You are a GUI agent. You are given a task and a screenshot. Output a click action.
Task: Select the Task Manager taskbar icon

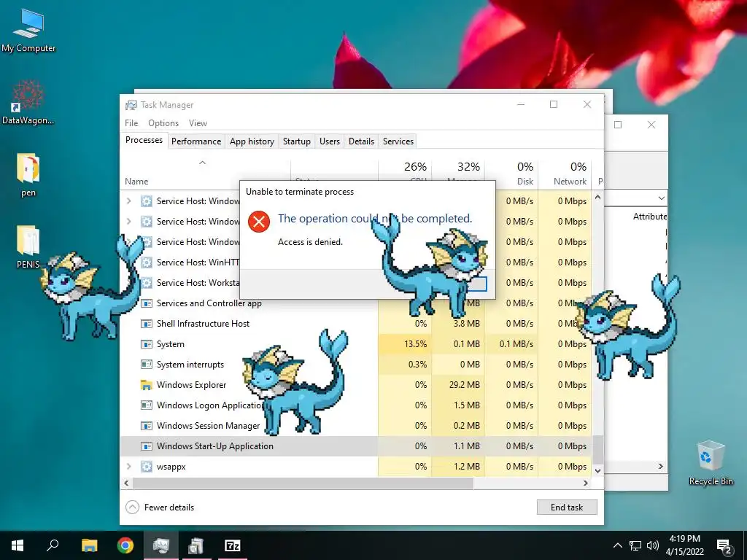coord(161,545)
